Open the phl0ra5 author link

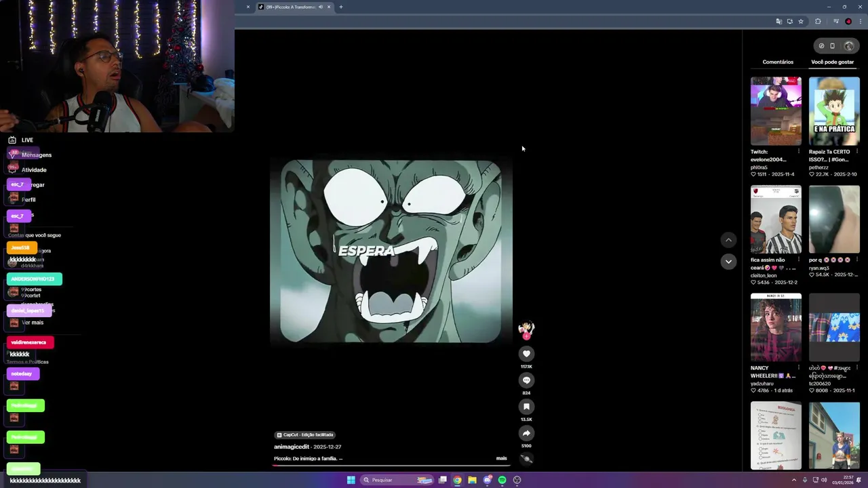[759, 167]
